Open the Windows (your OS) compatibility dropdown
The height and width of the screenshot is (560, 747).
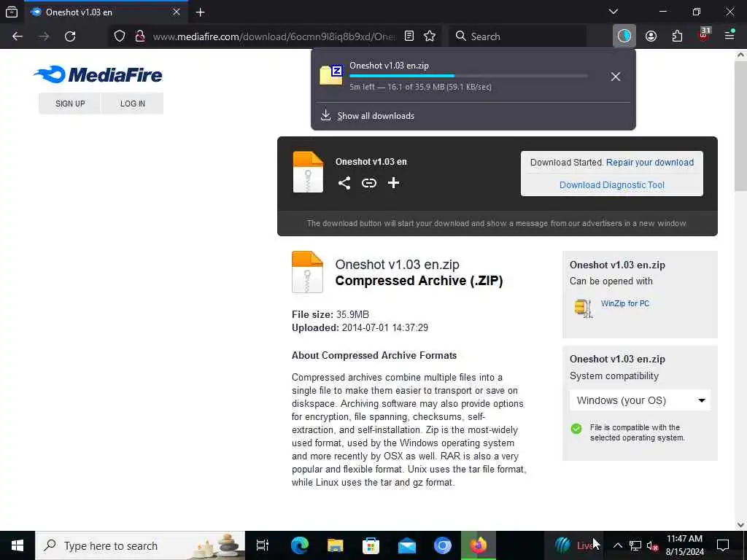click(x=640, y=400)
